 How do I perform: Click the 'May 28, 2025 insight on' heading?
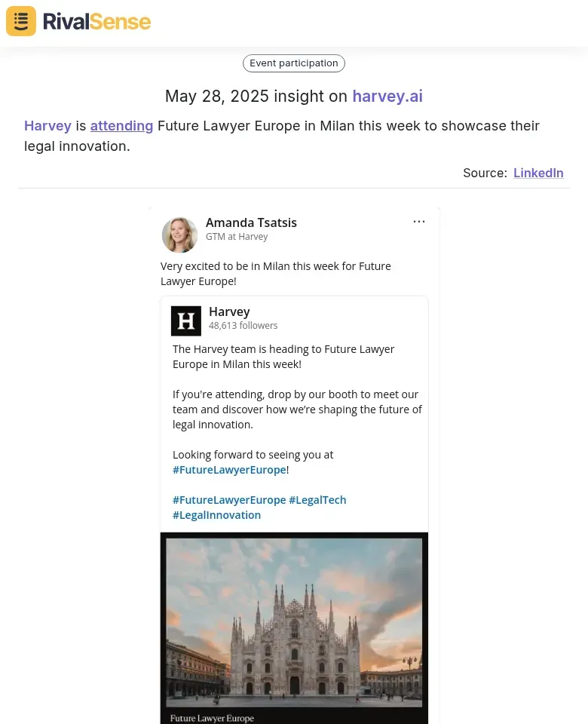(x=256, y=96)
